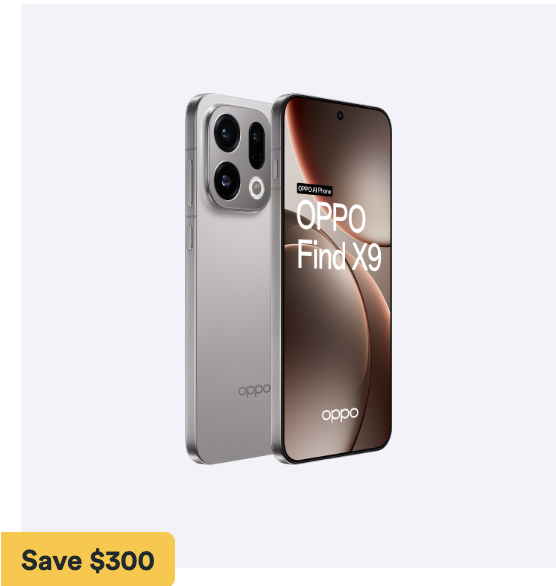Select the OPPO AI Phone label on display
556x586 pixels.
tap(314, 189)
